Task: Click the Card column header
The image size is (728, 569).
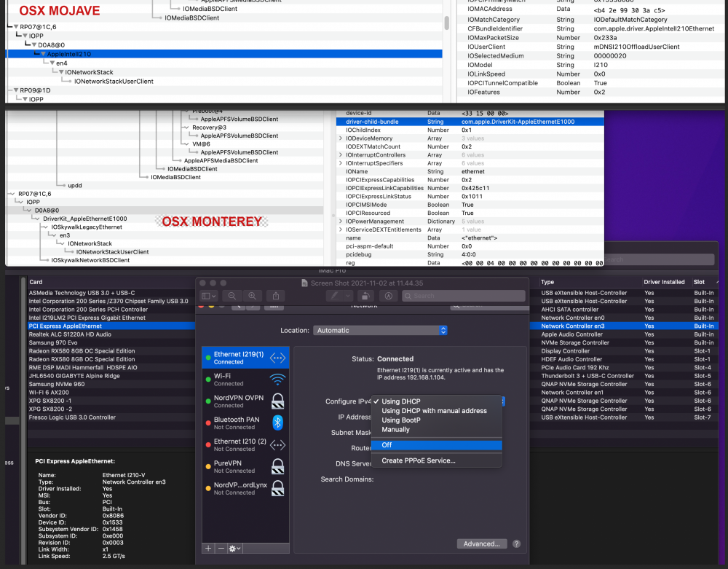Action: [36, 282]
